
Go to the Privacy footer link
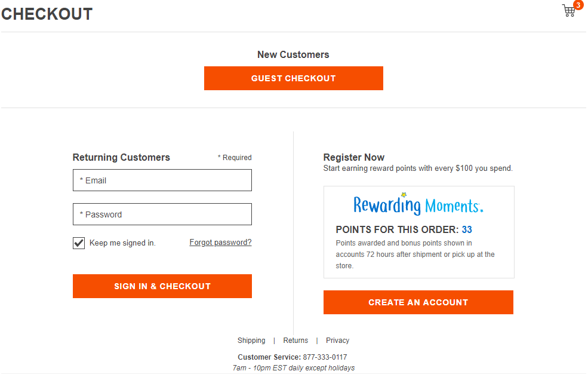[337, 341]
